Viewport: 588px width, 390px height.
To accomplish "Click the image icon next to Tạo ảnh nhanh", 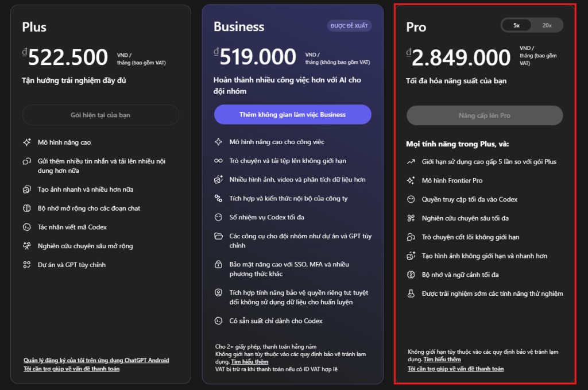I will click(x=26, y=190).
